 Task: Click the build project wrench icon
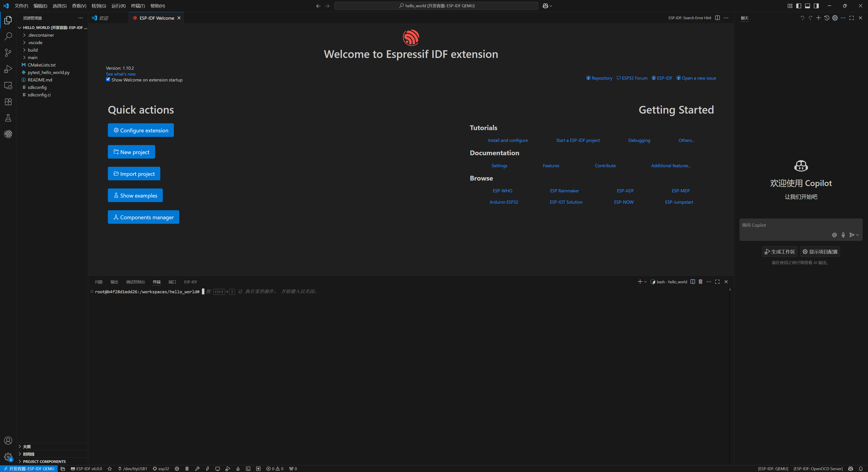click(x=197, y=469)
